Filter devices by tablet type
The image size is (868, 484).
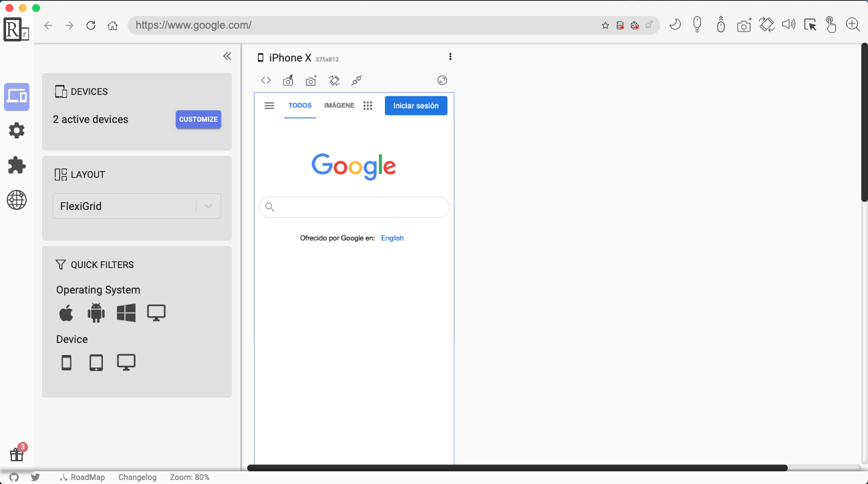[x=96, y=363]
